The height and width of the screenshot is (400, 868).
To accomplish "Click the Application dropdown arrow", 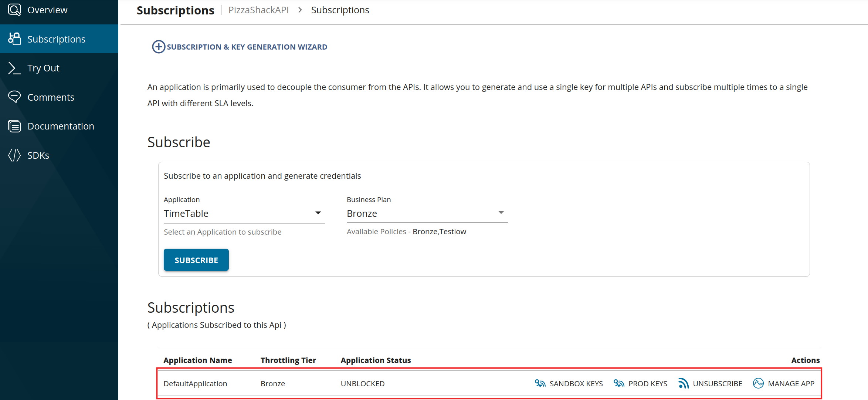I will 318,213.
